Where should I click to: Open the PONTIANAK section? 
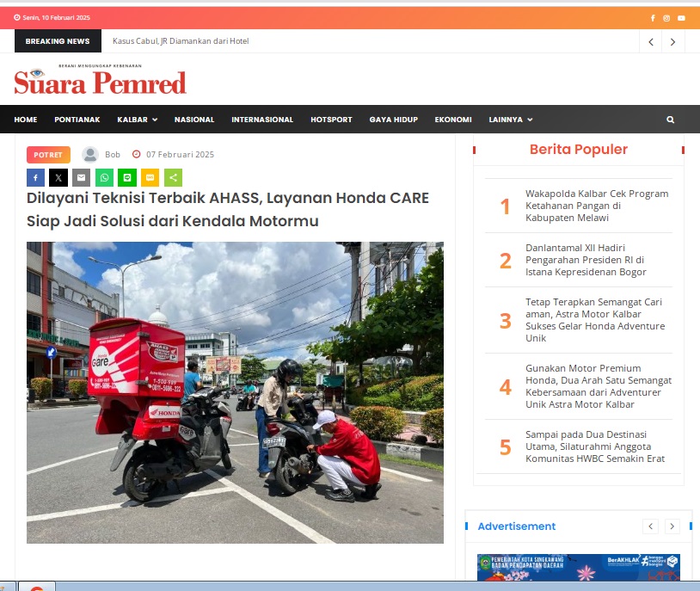(x=77, y=120)
